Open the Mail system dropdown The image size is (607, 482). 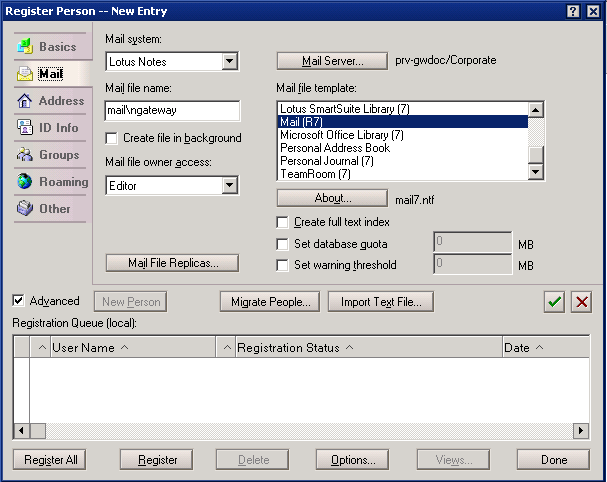(x=230, y=61)
